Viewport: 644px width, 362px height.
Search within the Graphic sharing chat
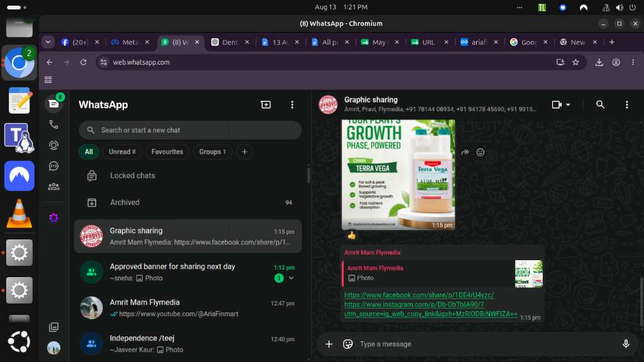point(600,105)
